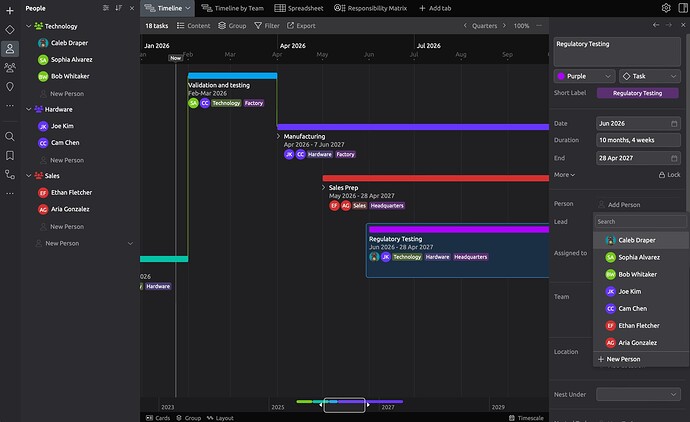Viewport: 690px width, 422px height.
Task: Toggle Cards view at bottom bar
Action: tap(157, 417)
